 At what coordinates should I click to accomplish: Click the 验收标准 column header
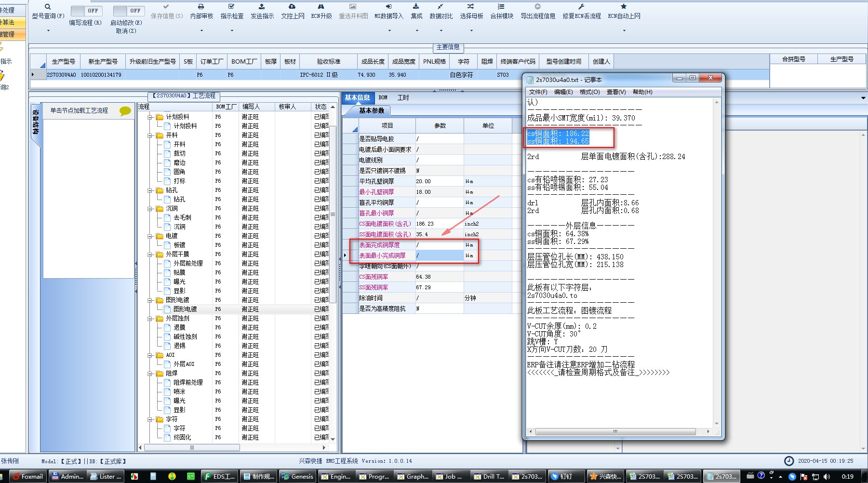point(328,62)
